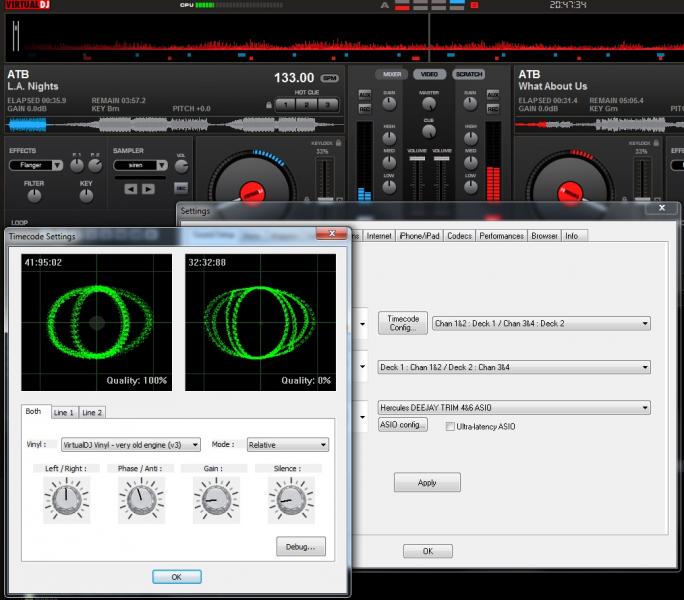Open the Codecs tab in Settings
The image size is (684, 600).
[459, 236]
